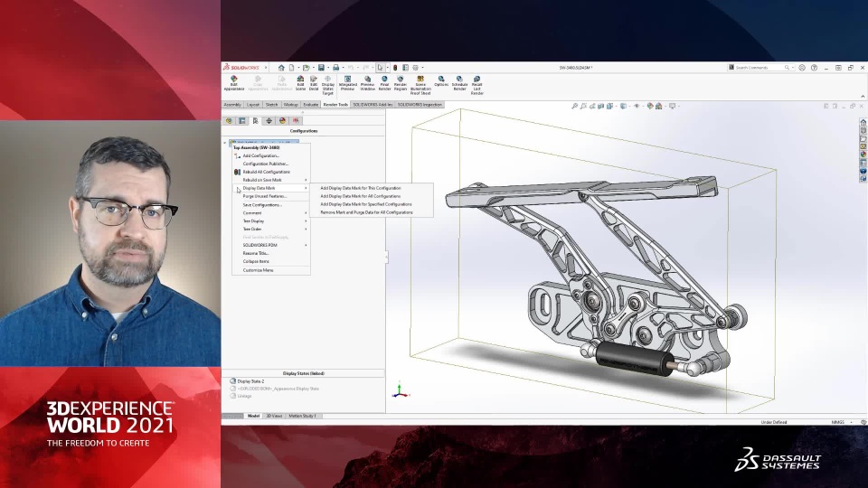Open Integrated Preview render tool

(x=347, y=83)
